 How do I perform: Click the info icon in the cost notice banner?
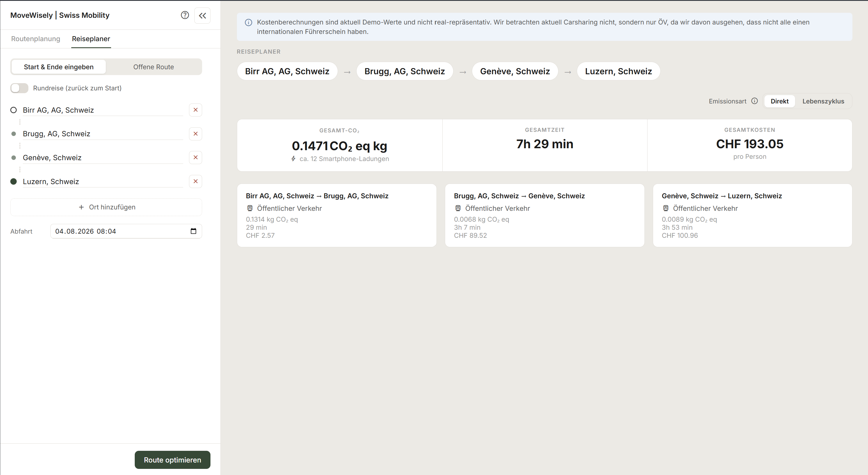pos(248,23)
